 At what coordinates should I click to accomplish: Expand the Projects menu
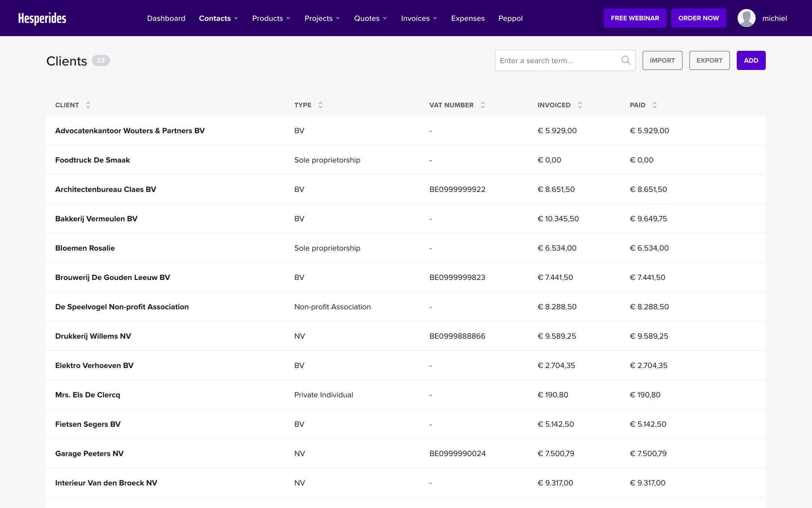(x=322, y=18)
